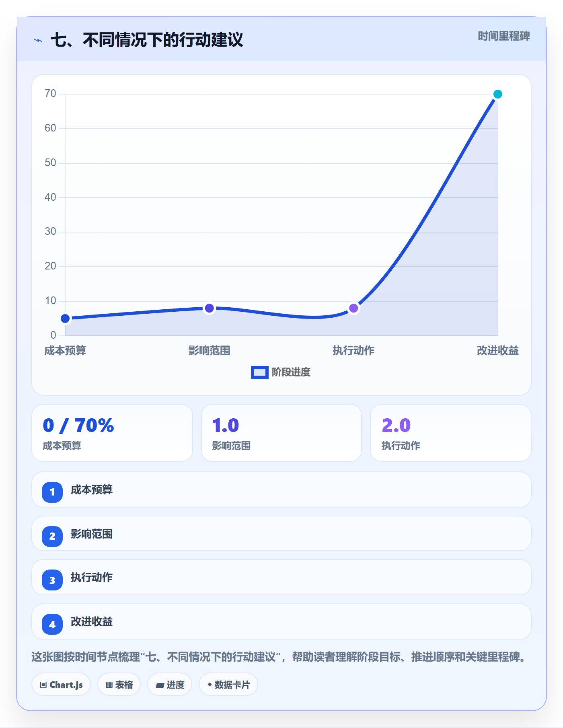Screen dimensions: 563x728
Task: Click the step 4 number badge
Action: coord(52,624)
